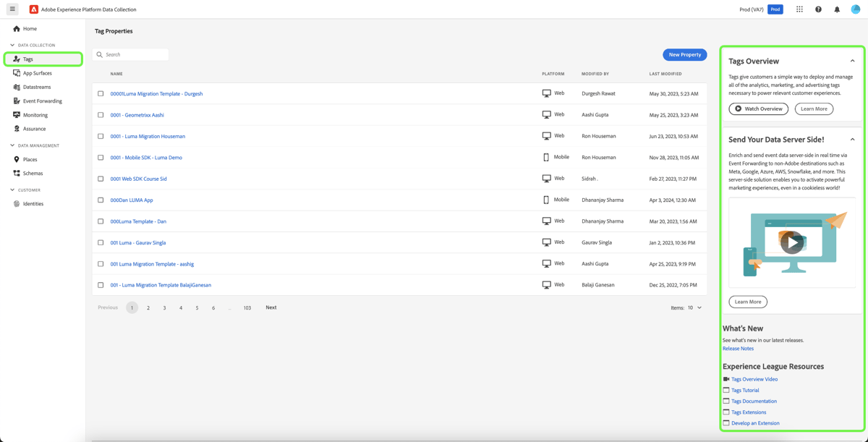868x442 pixels.
Task: Go to the Home menu item
Action: tap(27, 28)
